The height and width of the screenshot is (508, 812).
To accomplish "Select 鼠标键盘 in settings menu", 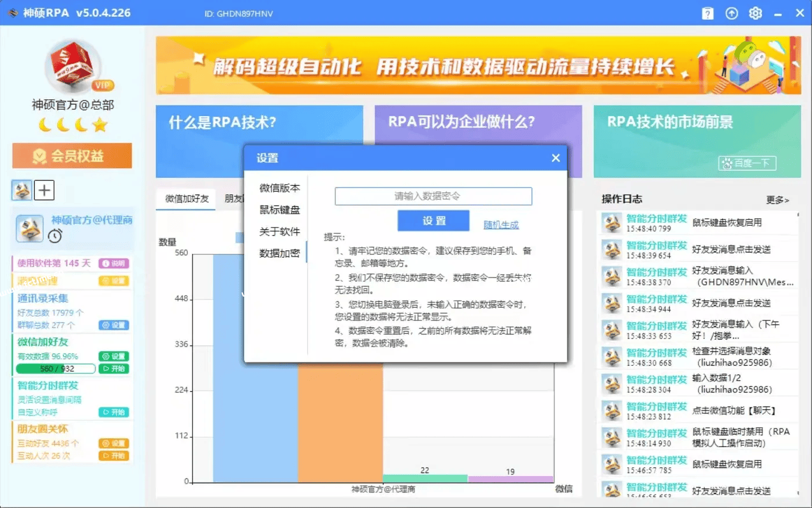I will 280,210.
